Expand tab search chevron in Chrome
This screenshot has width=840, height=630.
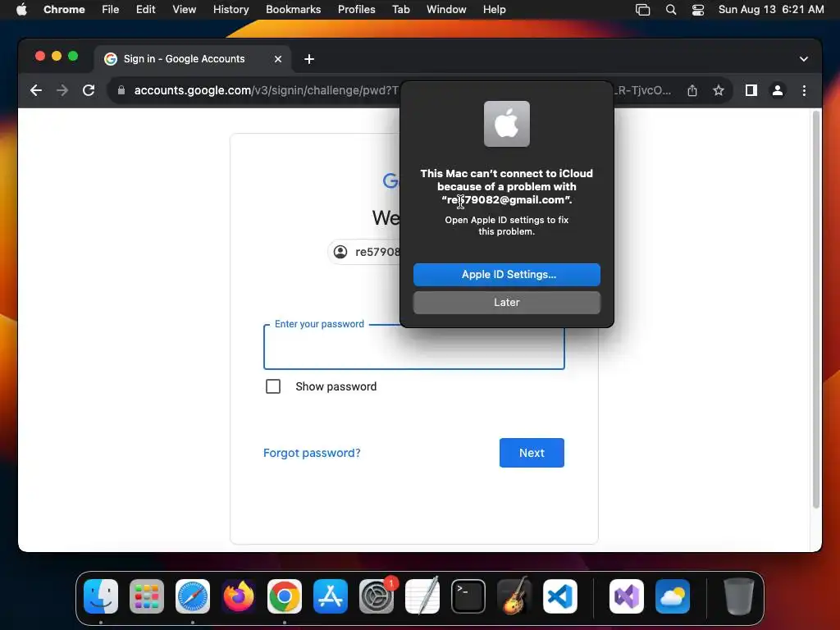tap(804, 59)
